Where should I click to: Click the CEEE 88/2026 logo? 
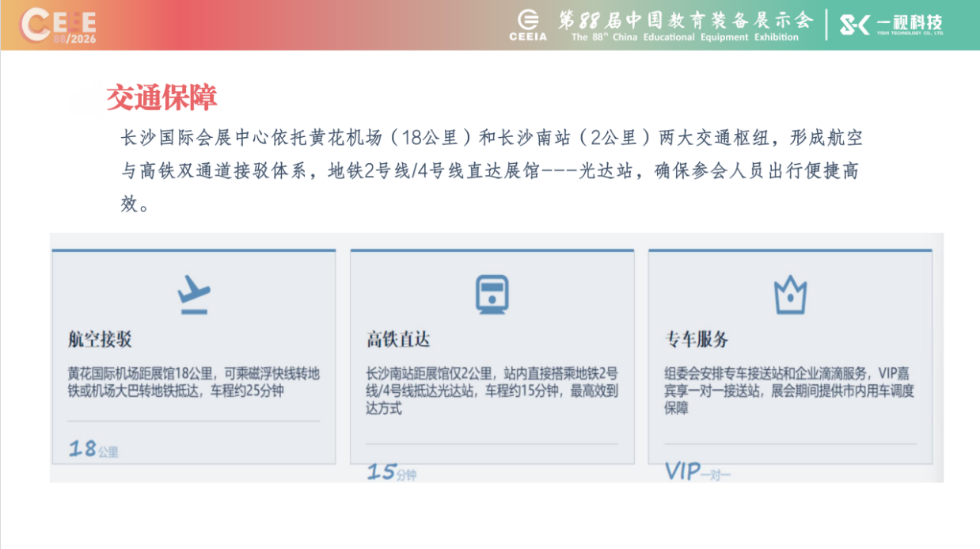click(x=59, y=25)
